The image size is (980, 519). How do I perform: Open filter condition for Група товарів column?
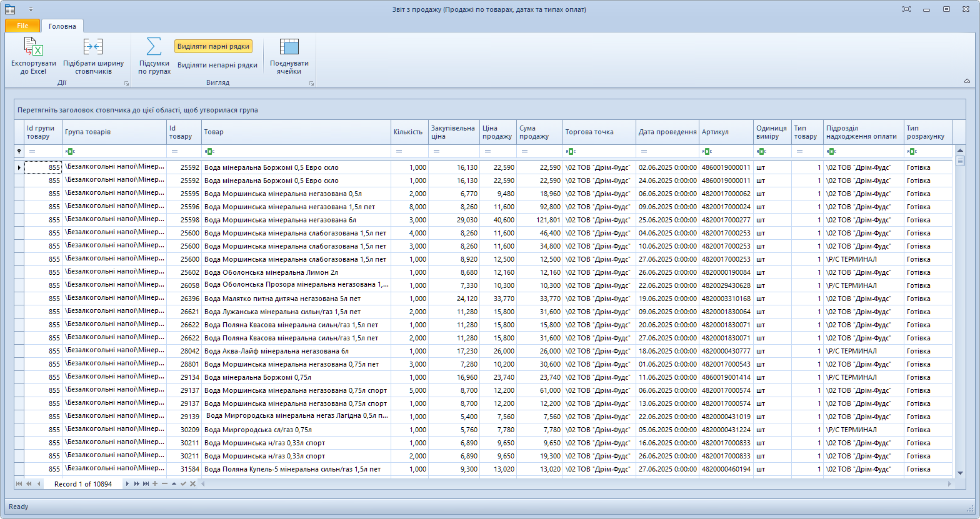[x=70, y=152]
